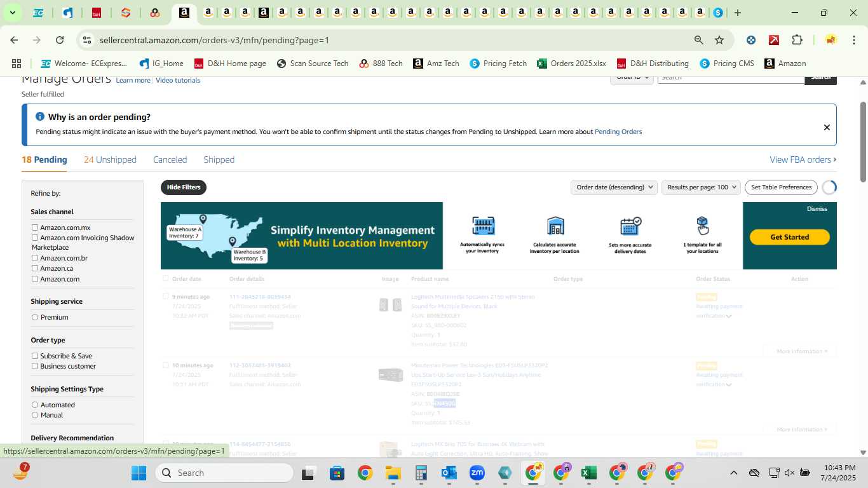Image resolution: width=868 pixels, height=488 pixels.
Task: Open Windows Start menu
Action: [139, 473]
